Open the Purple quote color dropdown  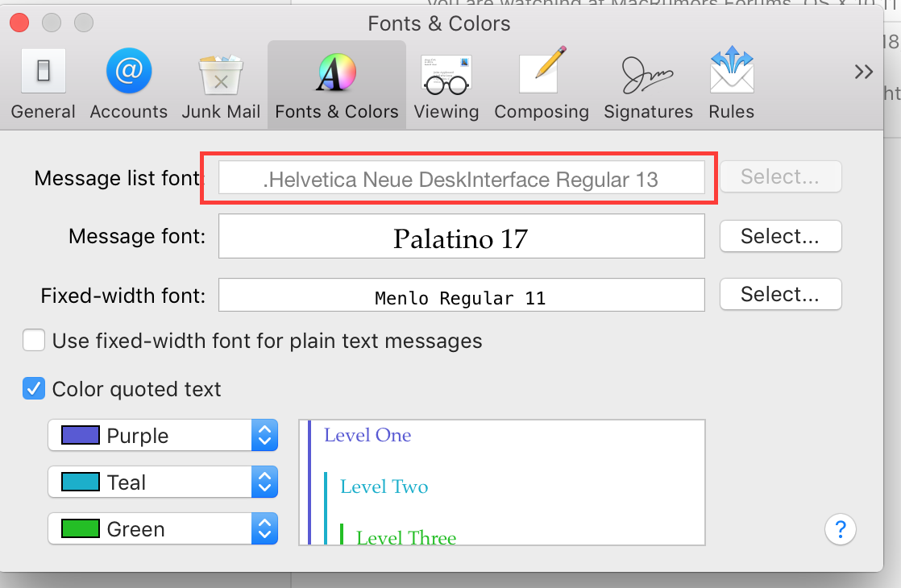(x=163, y=435)
